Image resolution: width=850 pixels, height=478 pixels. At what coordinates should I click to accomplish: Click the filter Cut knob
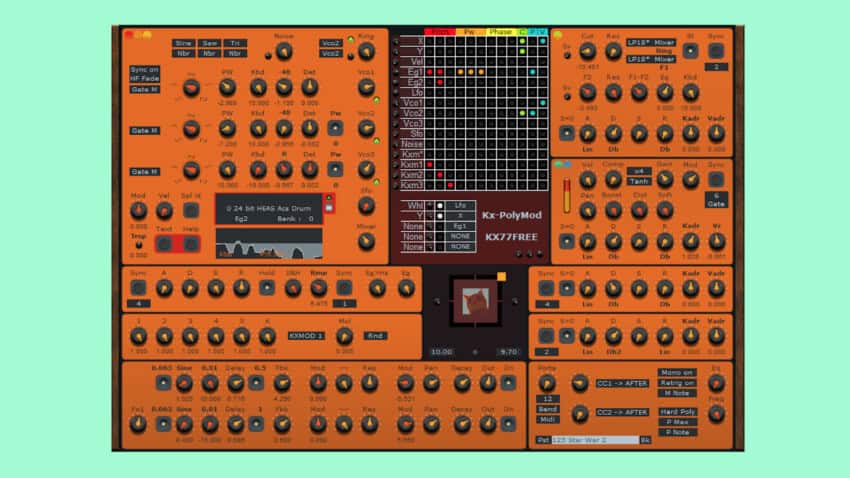tap(587, 51)
